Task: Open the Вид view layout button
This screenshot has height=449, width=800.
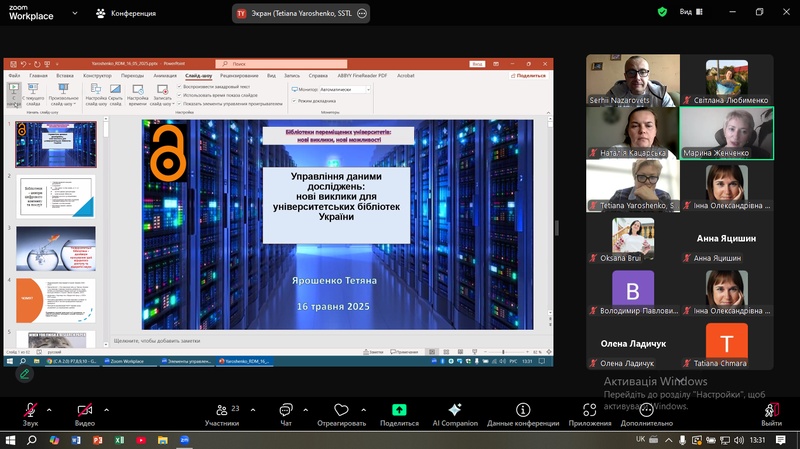Action: point(691,12)
